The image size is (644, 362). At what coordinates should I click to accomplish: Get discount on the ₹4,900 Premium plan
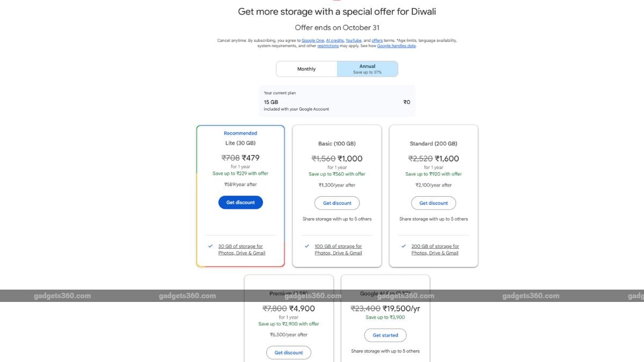pyautogui.click(x=289, y=352)
